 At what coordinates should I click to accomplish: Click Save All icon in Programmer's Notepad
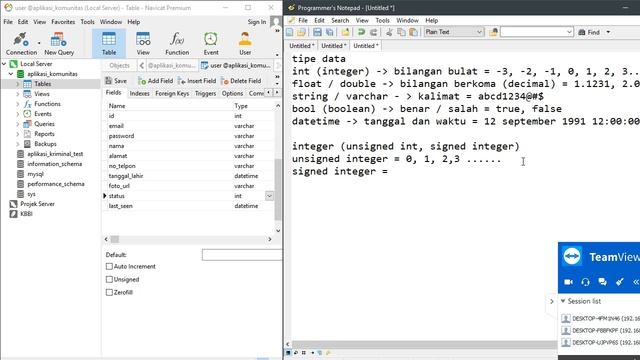(329, 32)
